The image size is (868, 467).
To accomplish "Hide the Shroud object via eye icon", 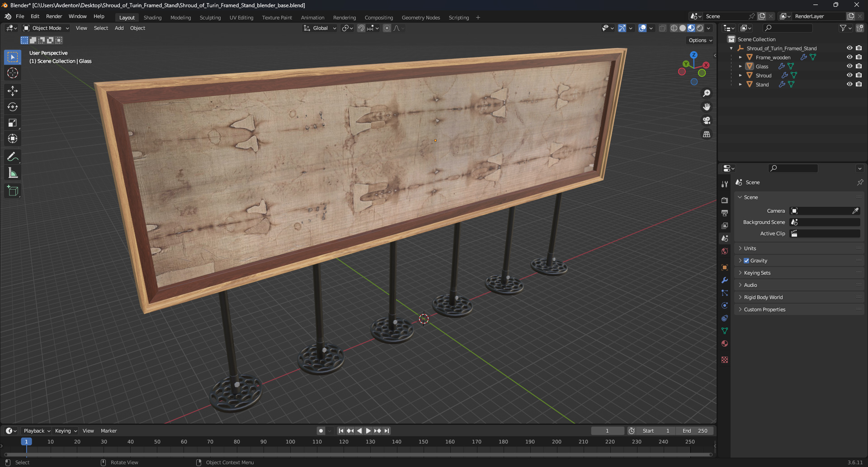I will [x=849, y=76].
